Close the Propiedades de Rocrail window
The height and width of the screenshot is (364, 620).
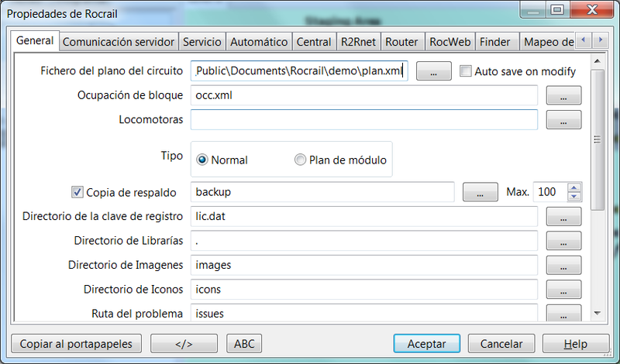592,9
